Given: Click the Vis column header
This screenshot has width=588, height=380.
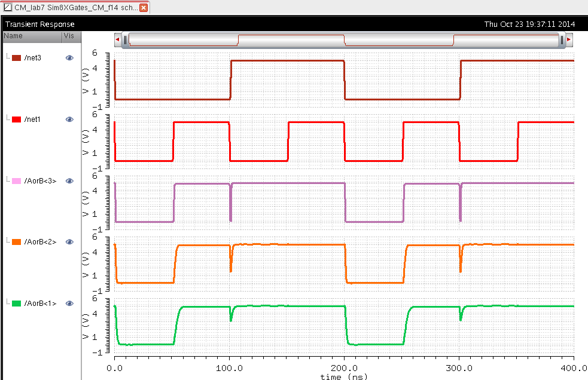Looking at the screenshot, I should point(72,36).
